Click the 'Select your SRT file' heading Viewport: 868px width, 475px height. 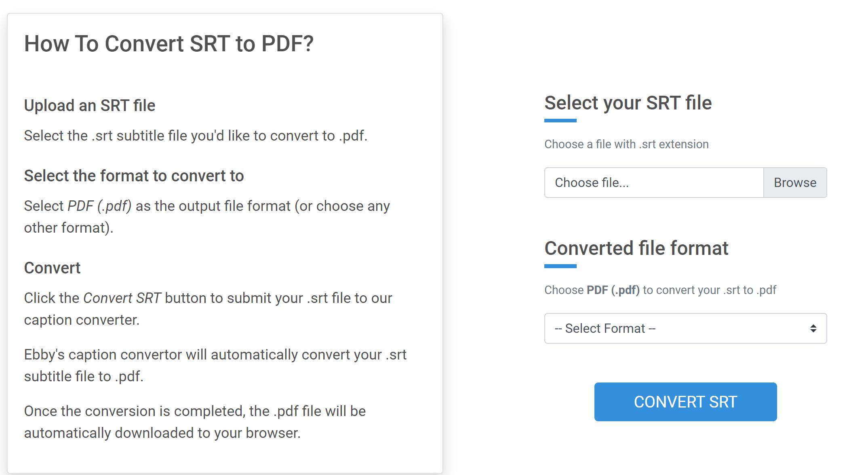click(x=628, y=103)
